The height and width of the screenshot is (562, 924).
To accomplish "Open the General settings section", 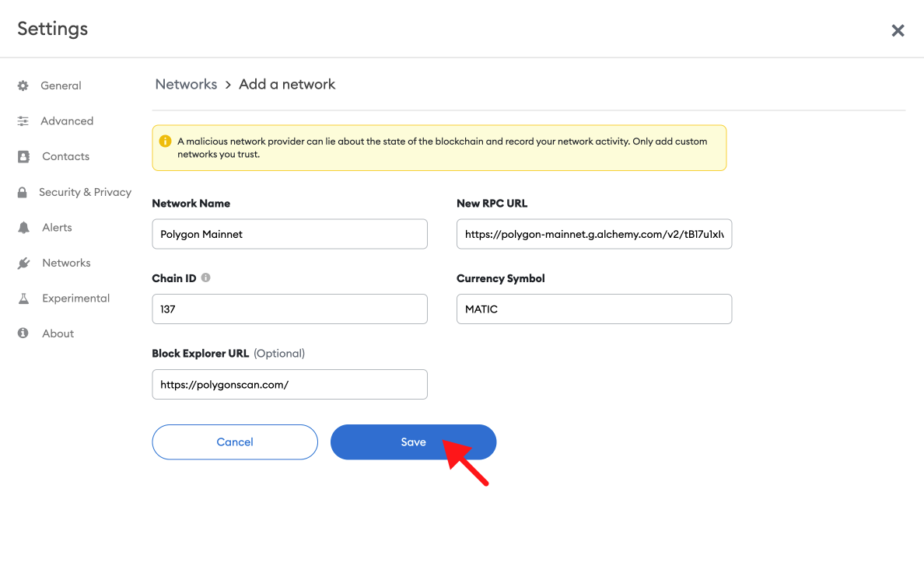I will (x=61, y=86).
